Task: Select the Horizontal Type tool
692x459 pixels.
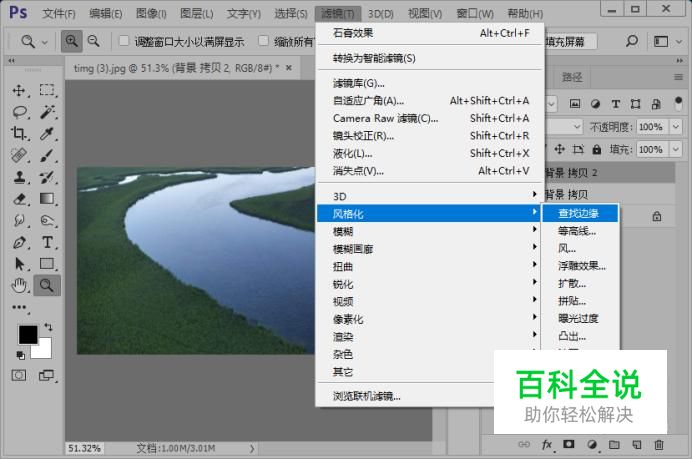Action: (x=47, y=242)
